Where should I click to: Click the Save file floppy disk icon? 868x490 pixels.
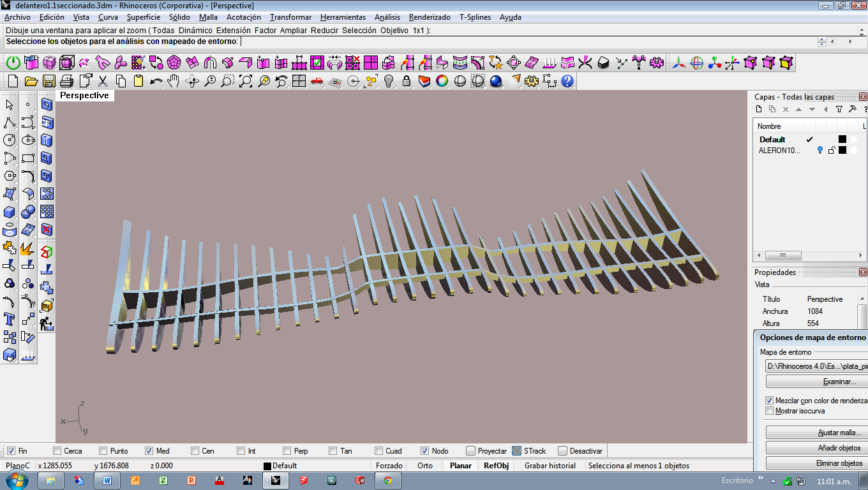(x=49, y=81)
